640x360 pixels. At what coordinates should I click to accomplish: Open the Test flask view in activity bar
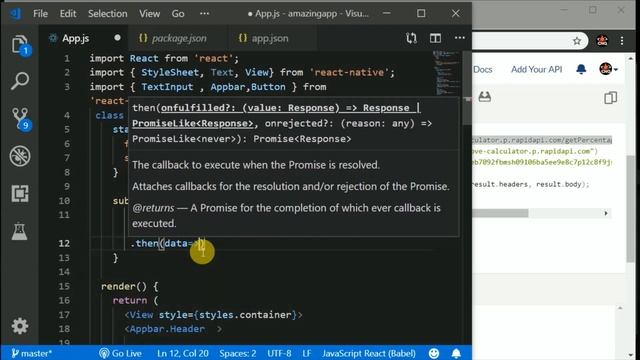click(x=20, y=231)
